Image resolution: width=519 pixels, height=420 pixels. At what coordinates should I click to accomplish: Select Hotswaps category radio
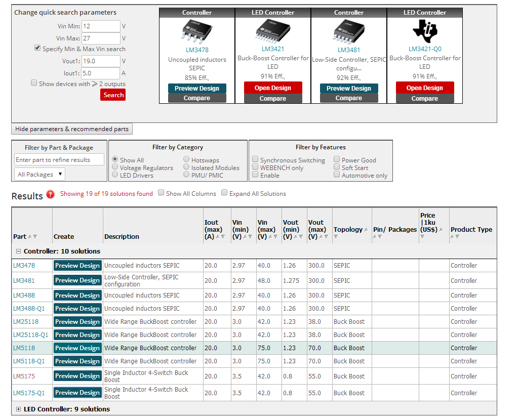coord(186,159)
